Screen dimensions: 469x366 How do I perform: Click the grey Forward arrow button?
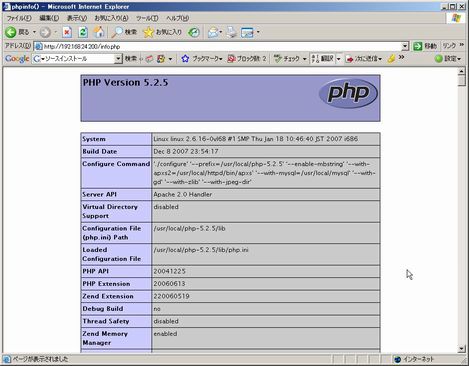pyautogui.click(x=45, y=32)
